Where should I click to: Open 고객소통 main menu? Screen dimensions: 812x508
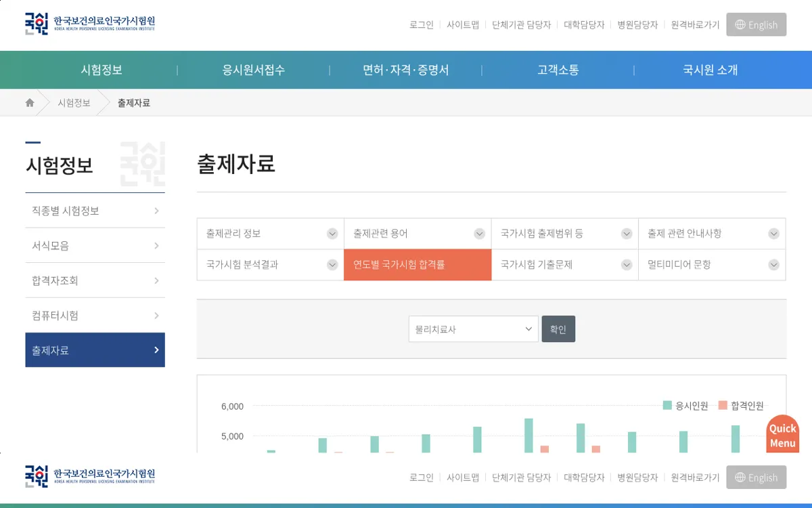pyautogui.click(x=558, y=70)
